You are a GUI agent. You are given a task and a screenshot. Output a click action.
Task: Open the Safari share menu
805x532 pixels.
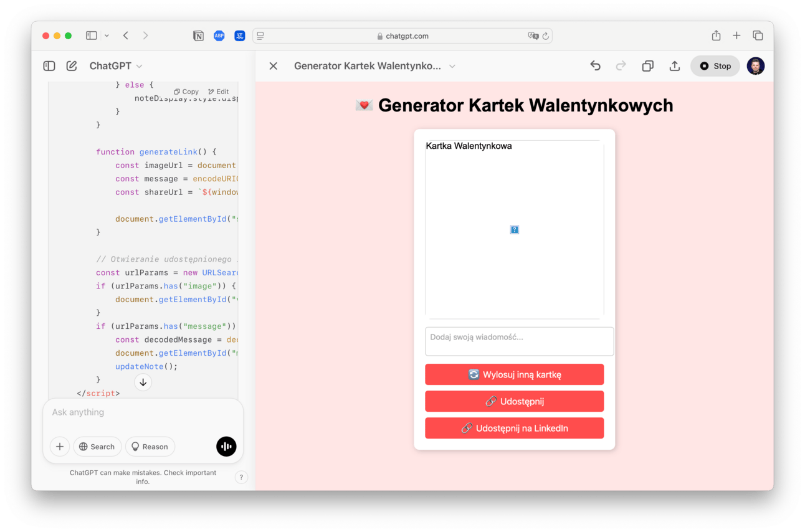click(717, 36)
